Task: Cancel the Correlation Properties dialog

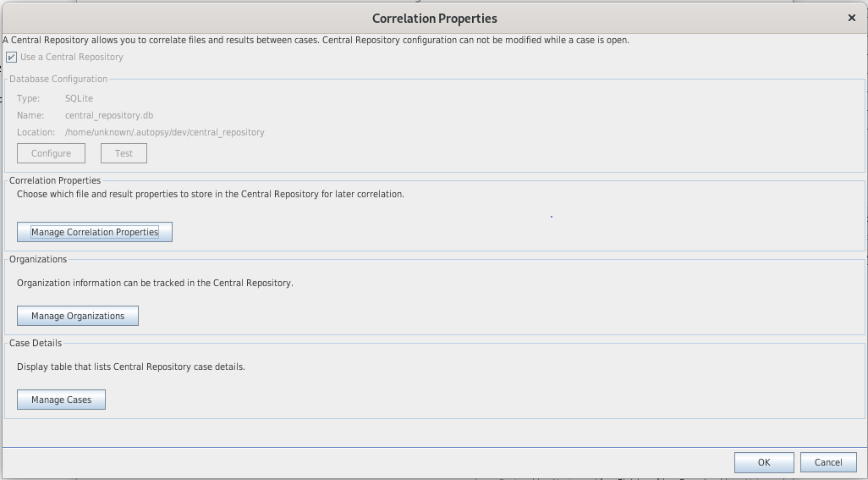Action: 828,462
